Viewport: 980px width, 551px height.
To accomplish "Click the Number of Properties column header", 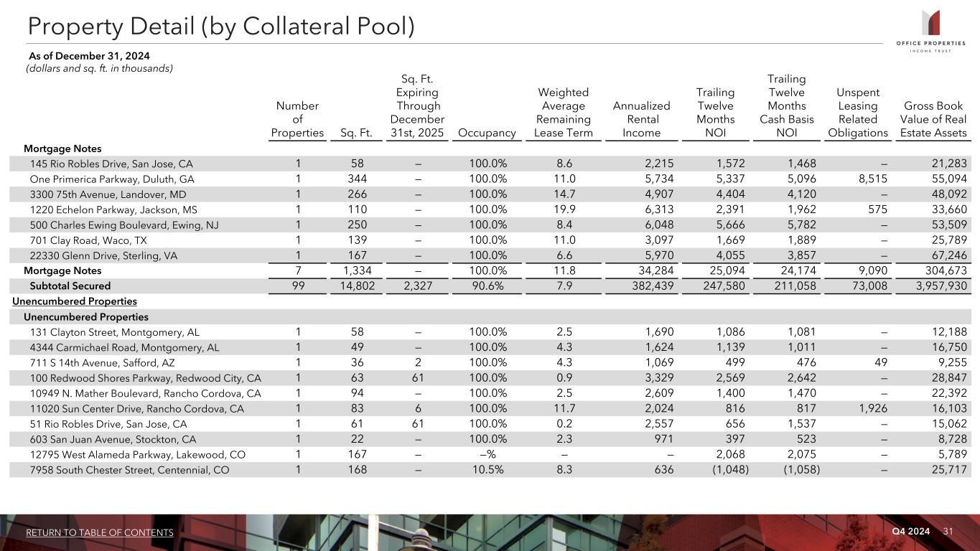I will click(297, 119).
